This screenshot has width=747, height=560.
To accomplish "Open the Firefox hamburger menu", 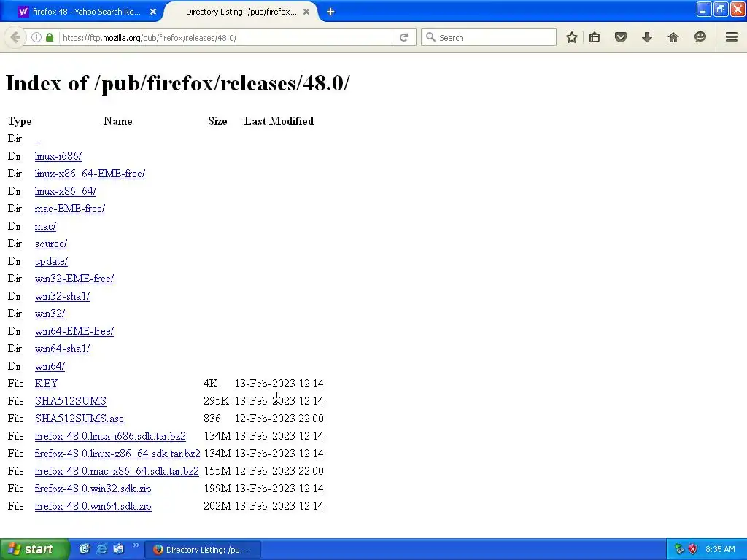I will [x=731, y=37].
